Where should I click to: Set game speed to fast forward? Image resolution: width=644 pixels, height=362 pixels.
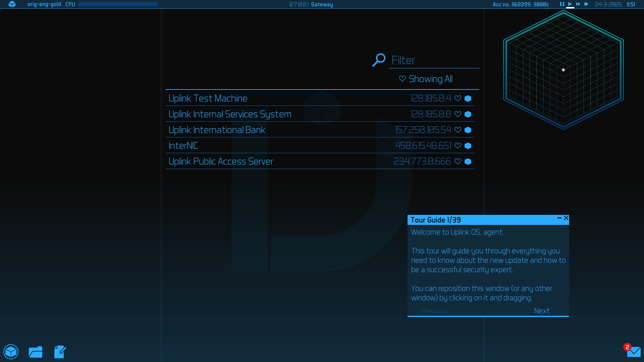pyautogui.click(x=578, y=4)
